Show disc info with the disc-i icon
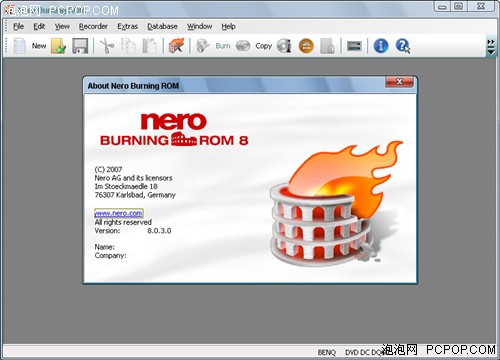The height and width of the screenshot is (360, 500). point(284,46)
